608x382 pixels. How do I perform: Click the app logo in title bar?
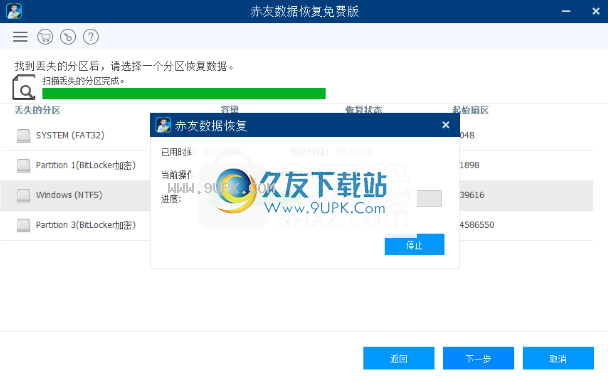click(14, 11)
